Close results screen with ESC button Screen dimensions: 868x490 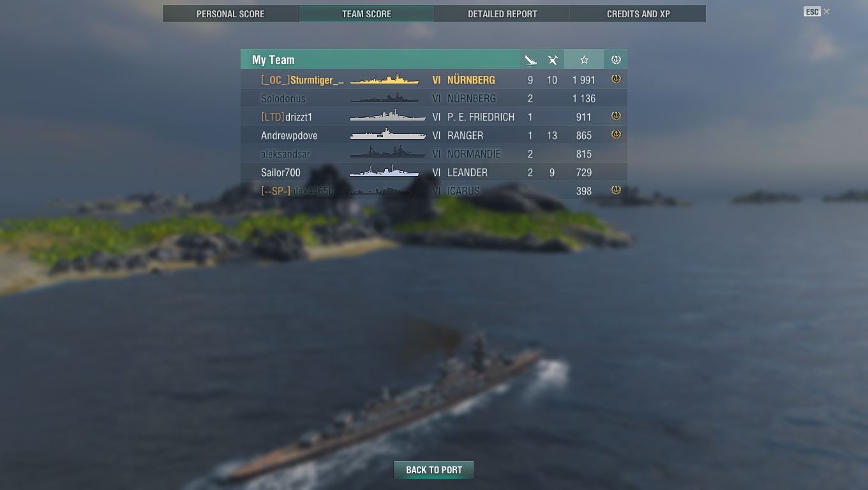pyautogui.click(x=812, y=11)
